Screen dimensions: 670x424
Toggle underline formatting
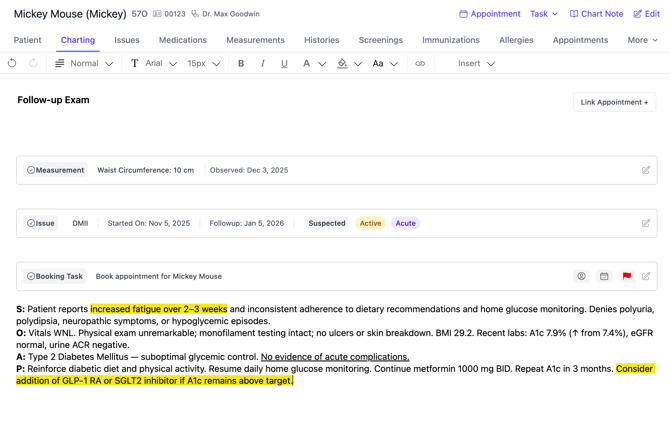coord(284,63)
